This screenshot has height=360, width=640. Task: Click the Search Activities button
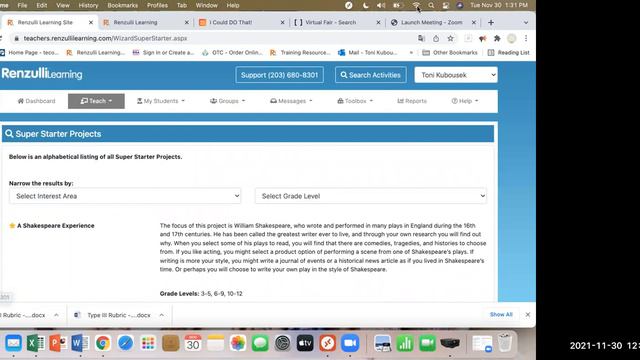[371, 75]
